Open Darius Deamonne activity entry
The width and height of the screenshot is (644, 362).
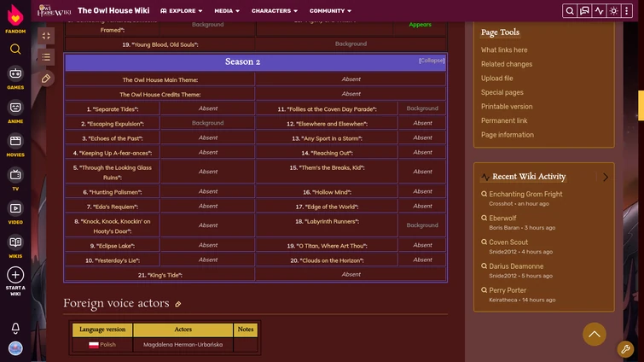pos(516,266)
